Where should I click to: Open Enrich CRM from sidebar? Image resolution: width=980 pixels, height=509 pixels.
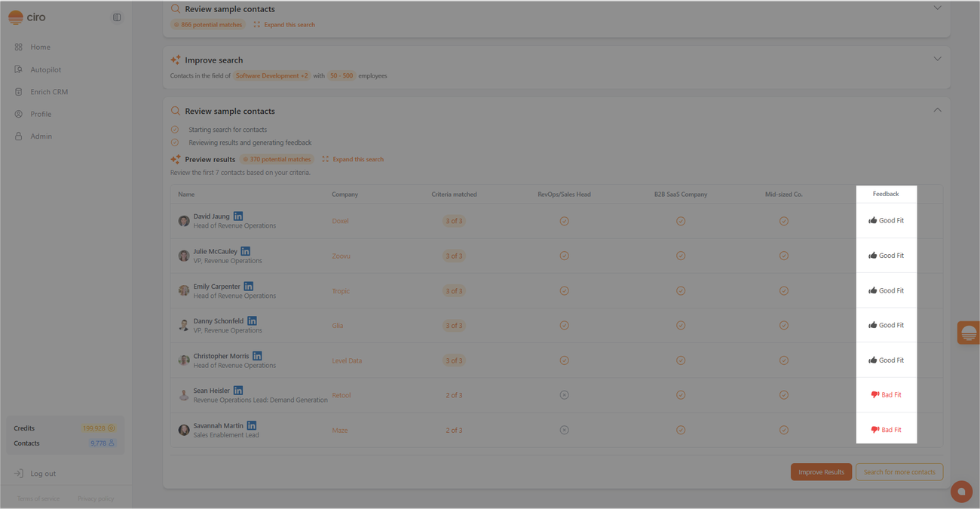[x=49, y=92]
